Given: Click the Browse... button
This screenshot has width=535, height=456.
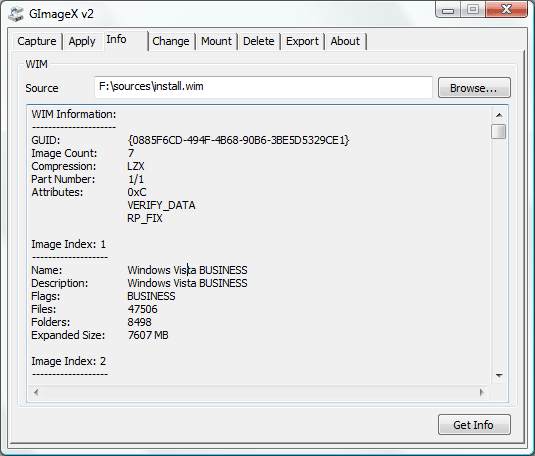Looking at the screenshot, I should tap(474, 88).
